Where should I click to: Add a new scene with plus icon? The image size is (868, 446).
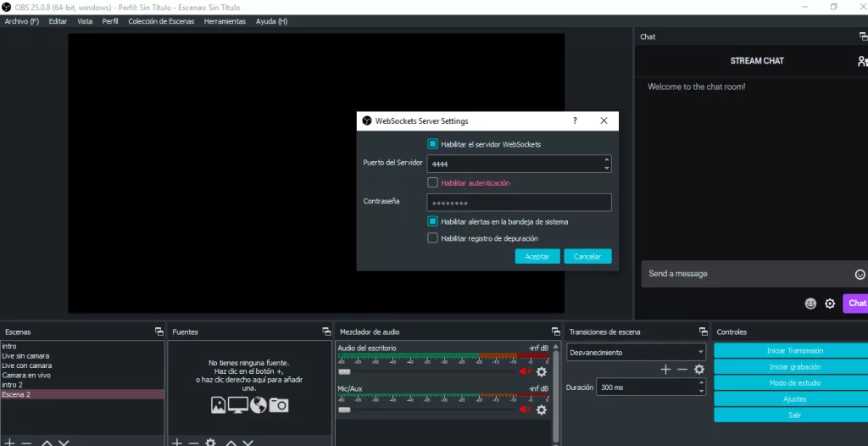[9, 443]
